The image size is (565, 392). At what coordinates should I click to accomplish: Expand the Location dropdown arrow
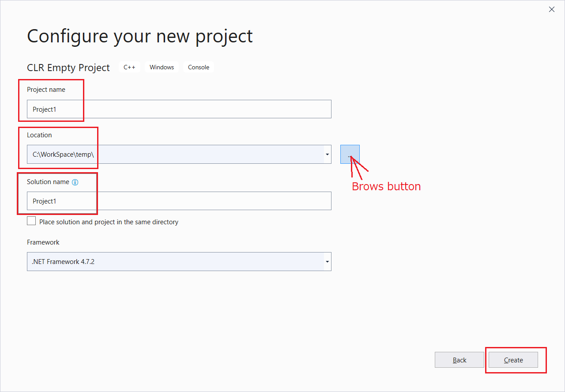pyautogui.click(x=327, y=155)
